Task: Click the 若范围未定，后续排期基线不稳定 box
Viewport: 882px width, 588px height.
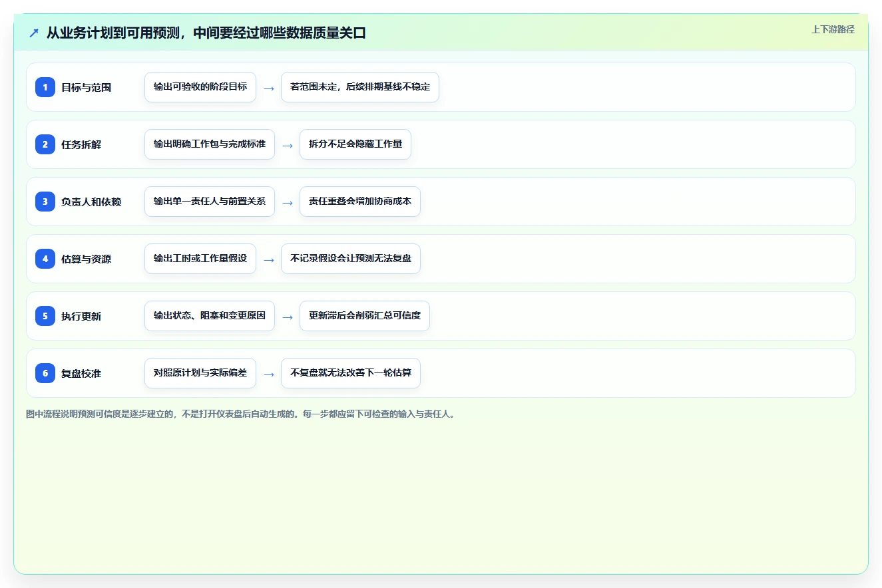Action: pyautogui.click(x=360, y=87)
